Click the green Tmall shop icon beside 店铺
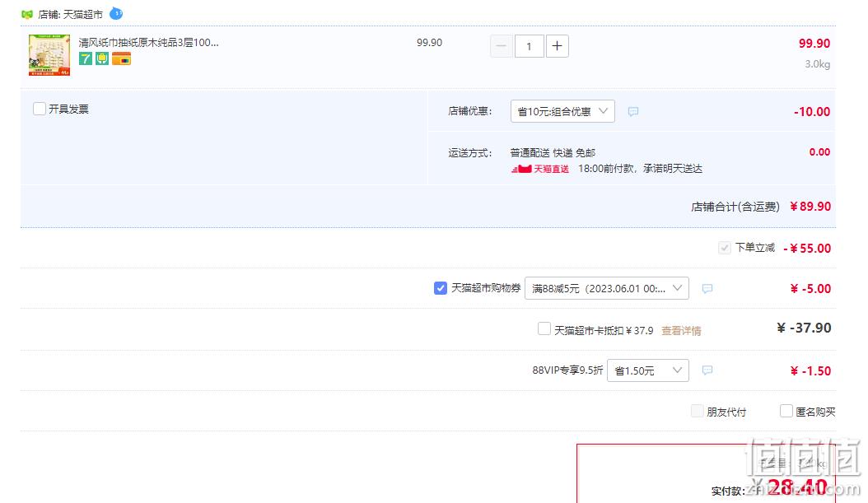868x503 pixels. point(27,14)
